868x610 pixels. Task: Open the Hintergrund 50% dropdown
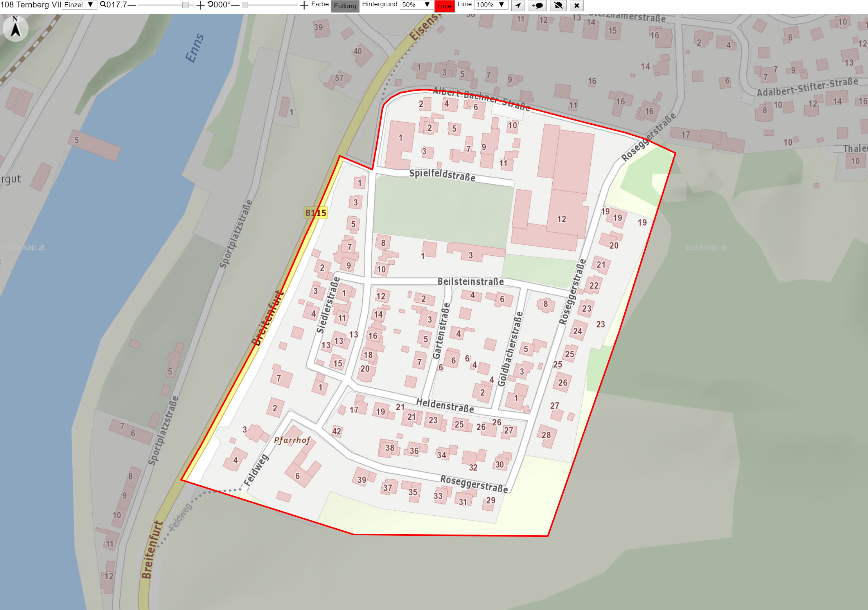(x=416, y=5)
